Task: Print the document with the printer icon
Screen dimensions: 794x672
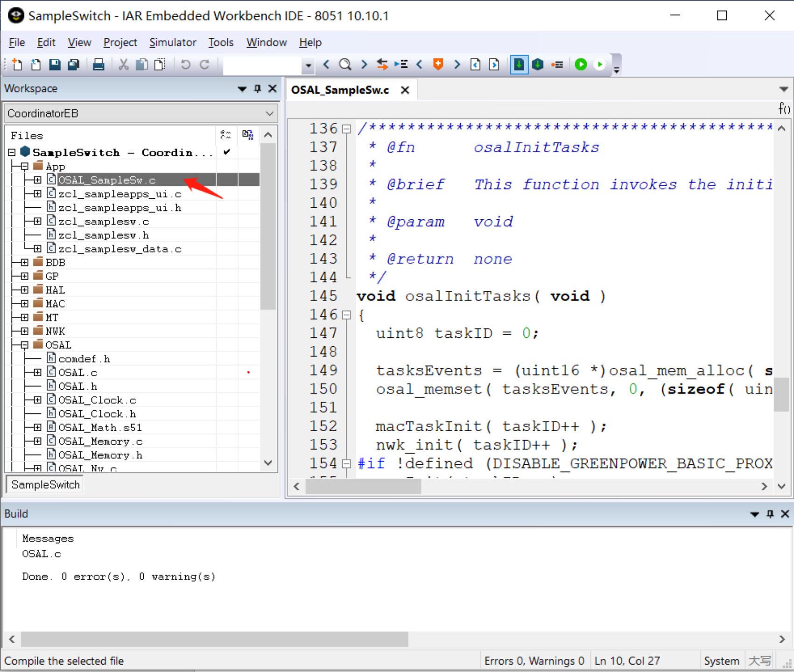Action: point(98,64)
